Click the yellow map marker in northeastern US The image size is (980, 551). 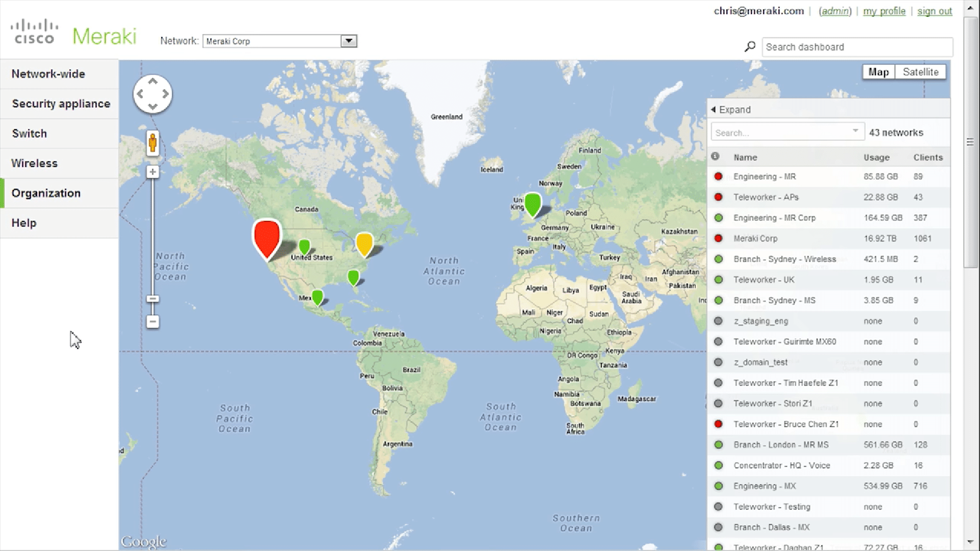click(x=364, y=244)
